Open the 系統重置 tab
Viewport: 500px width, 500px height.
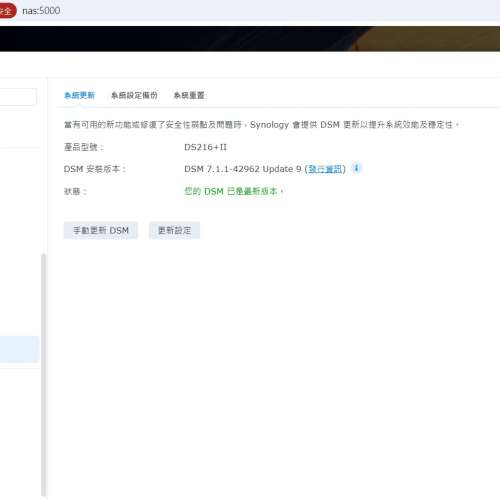(x=189, y=95)
